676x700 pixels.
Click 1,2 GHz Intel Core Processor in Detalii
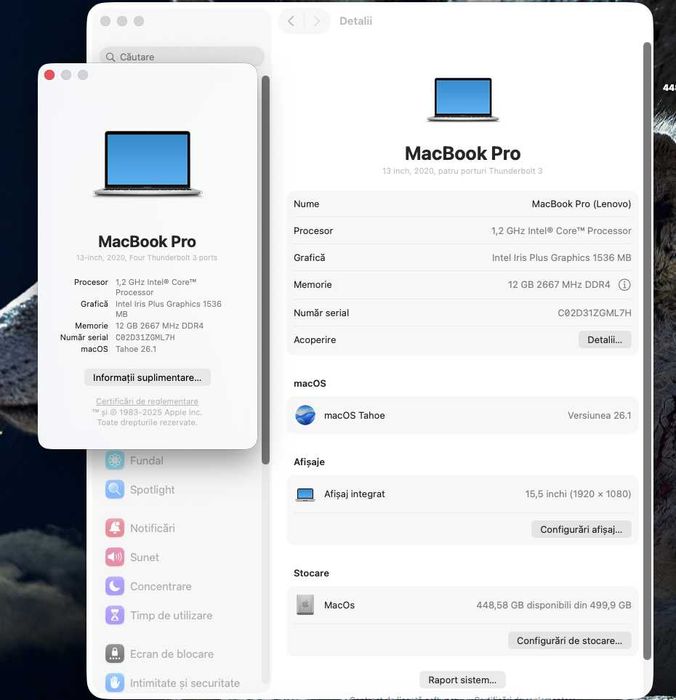click(x=561, y=231)
